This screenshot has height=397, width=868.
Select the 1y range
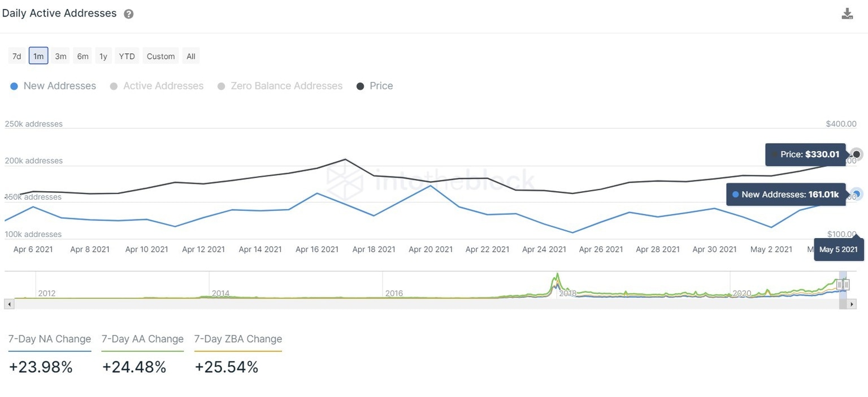coord(103,55)
